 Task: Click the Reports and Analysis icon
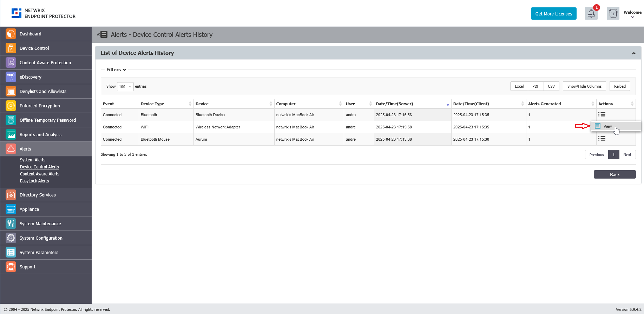[11, 134]
